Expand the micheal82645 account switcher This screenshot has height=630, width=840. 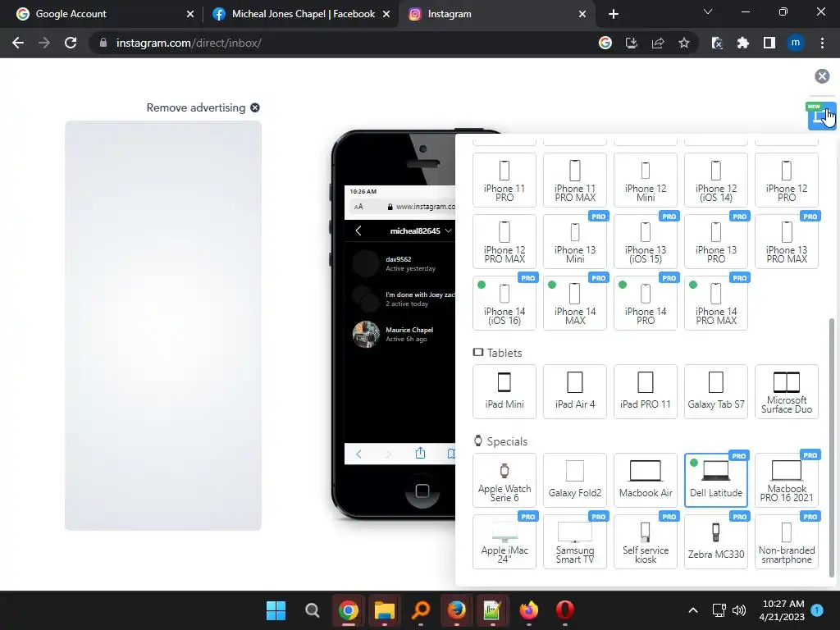coord(421,231)
